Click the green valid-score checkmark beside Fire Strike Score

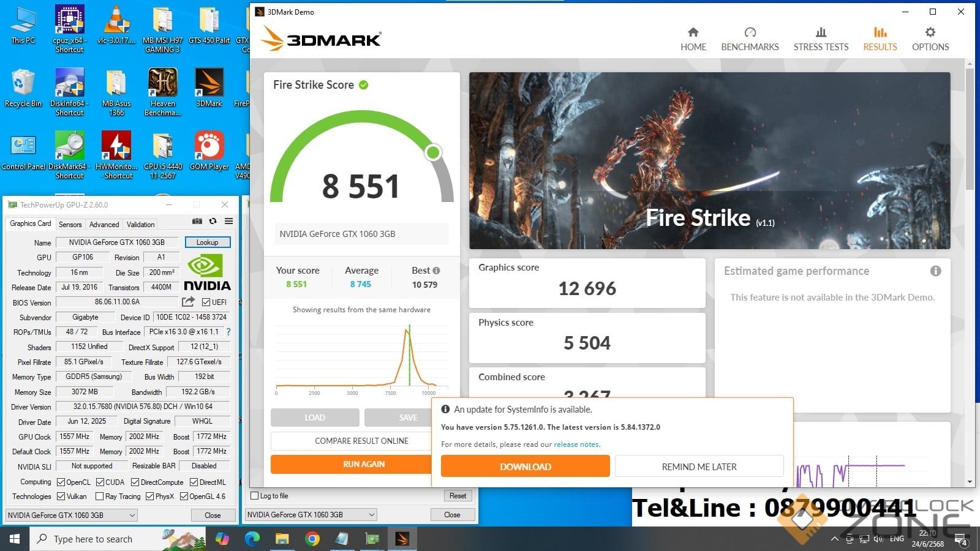point(364,85)
